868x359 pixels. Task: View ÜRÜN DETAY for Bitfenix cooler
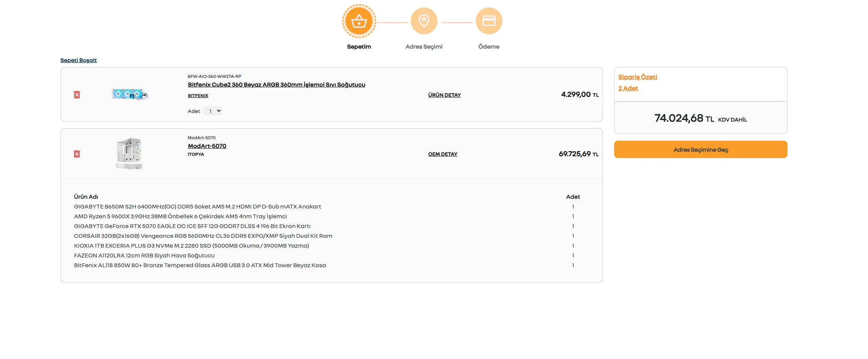coord(445,95)
